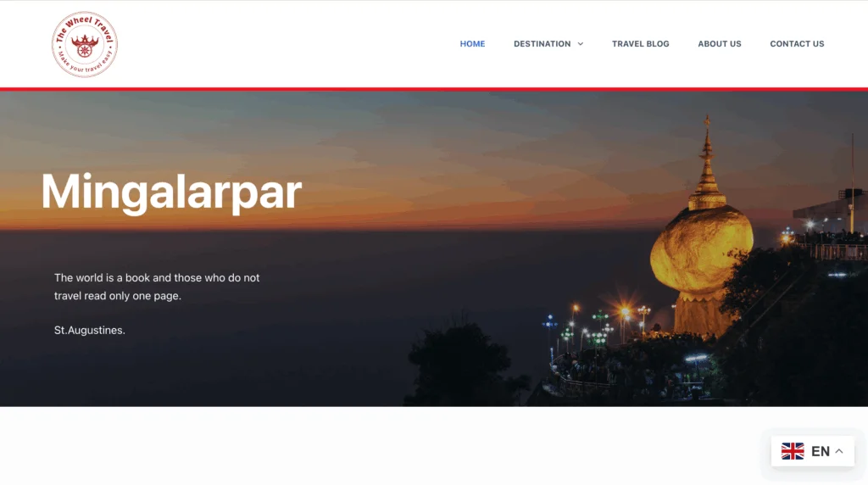Click the St.Augustines. attribution text
868x485 pixels.
coord(90,330)
